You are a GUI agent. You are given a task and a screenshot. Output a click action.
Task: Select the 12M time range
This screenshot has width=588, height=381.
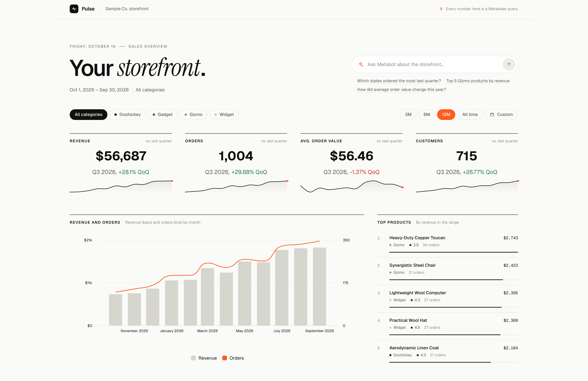(446, 114)
